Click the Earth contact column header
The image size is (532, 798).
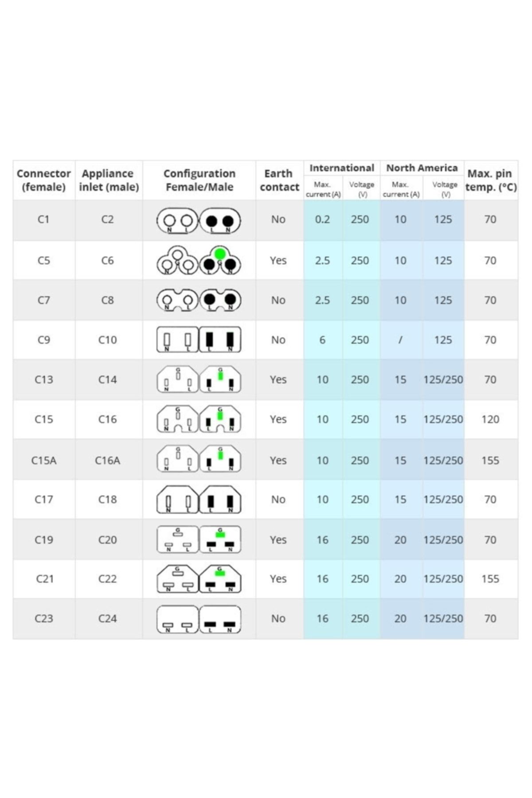(x=279, y=180)
